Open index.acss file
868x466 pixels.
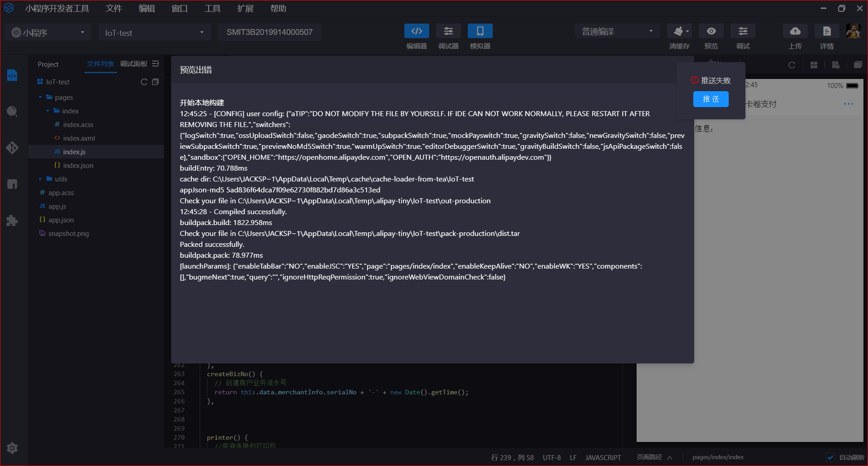click(78, 124)
